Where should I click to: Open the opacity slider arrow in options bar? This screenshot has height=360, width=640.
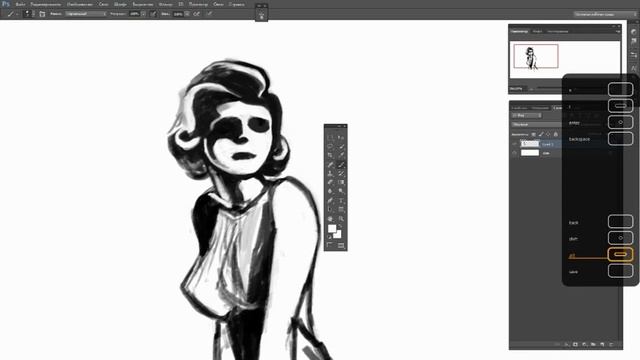[144, 14]
